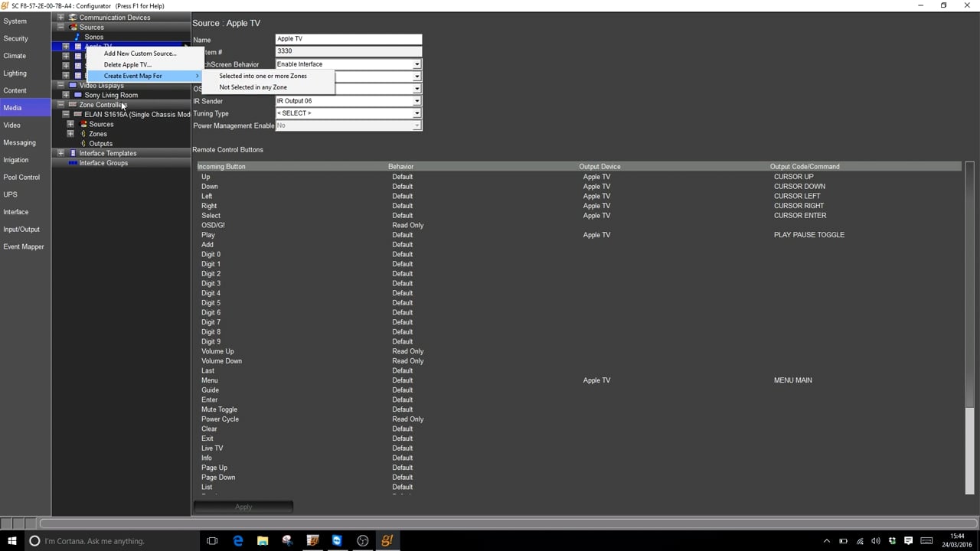This screenshot has width=980, height=551.
Task: Click the System # field showing 3330
Action: [348, 51]
